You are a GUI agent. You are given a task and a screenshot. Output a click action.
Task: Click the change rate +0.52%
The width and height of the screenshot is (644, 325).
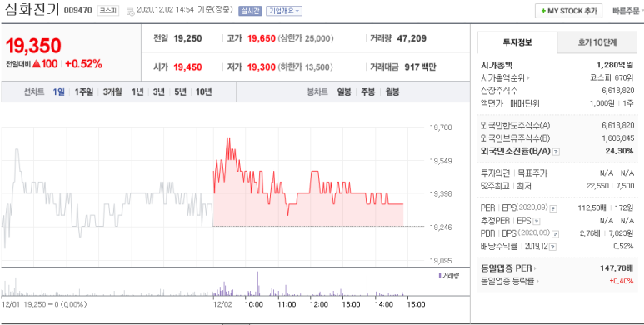tap(83, 64)
